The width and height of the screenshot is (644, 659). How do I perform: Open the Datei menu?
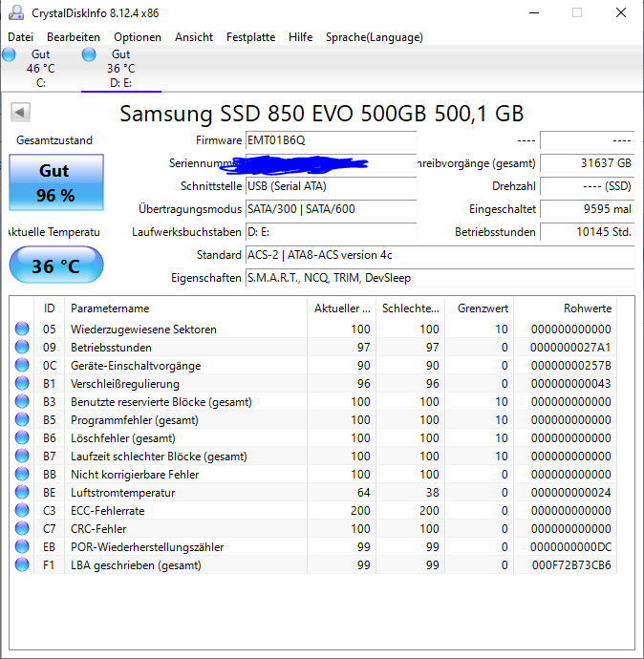click(x=20, y=37)
